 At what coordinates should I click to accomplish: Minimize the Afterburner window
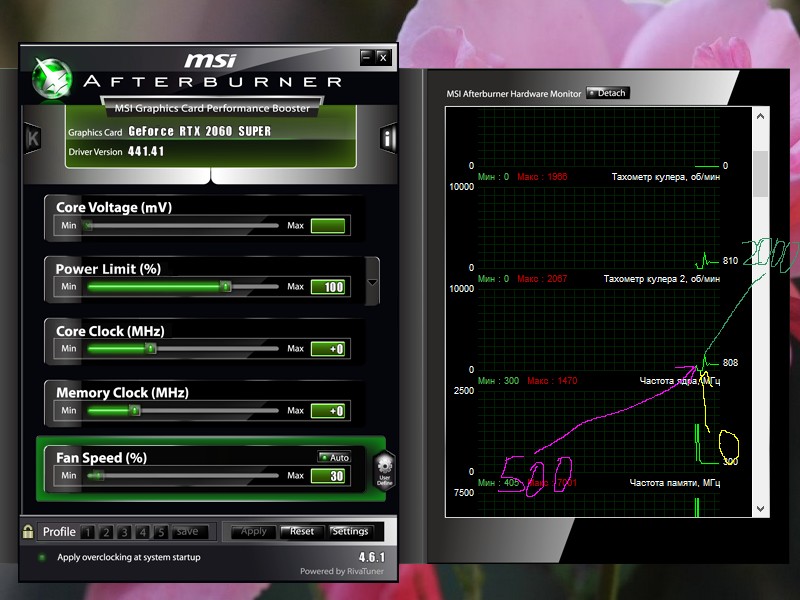point(366,57)
